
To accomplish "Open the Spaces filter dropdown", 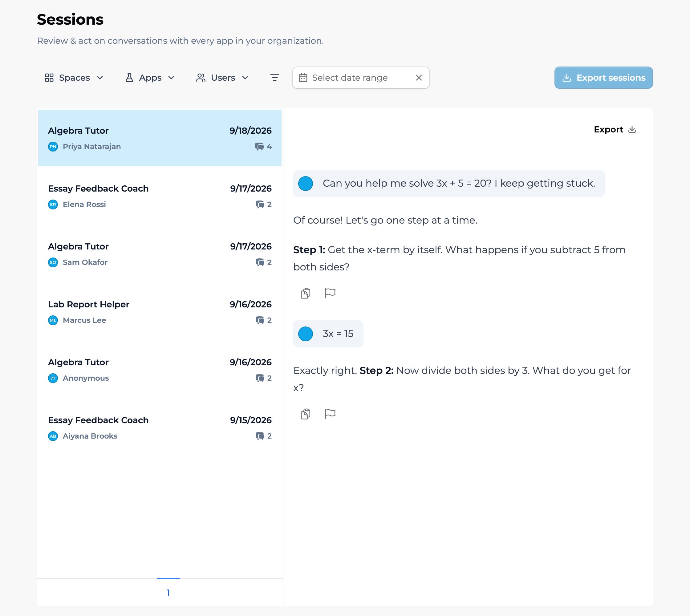I will 74,78.
